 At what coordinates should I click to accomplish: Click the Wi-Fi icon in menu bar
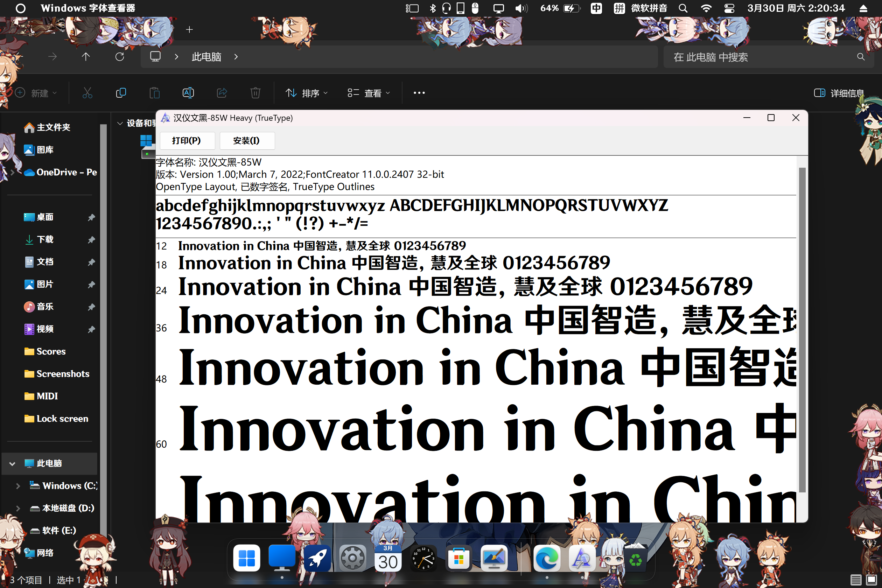pyautogui.click(x=706, y=8)
